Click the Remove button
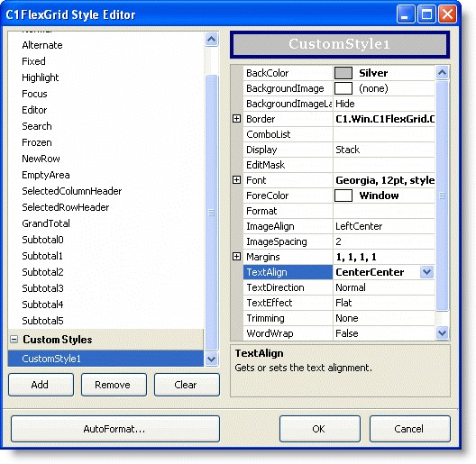This screenshot has width=476, height=464. 114,385
